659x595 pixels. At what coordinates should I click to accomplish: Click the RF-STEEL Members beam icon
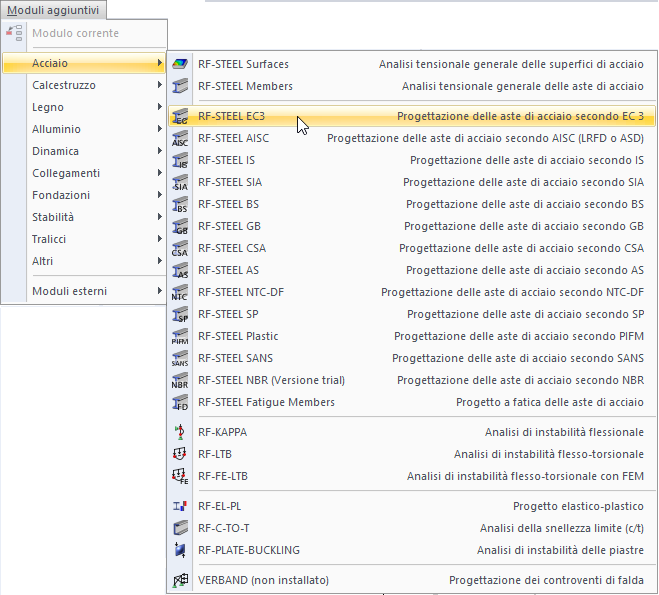(x=180, y=86)
